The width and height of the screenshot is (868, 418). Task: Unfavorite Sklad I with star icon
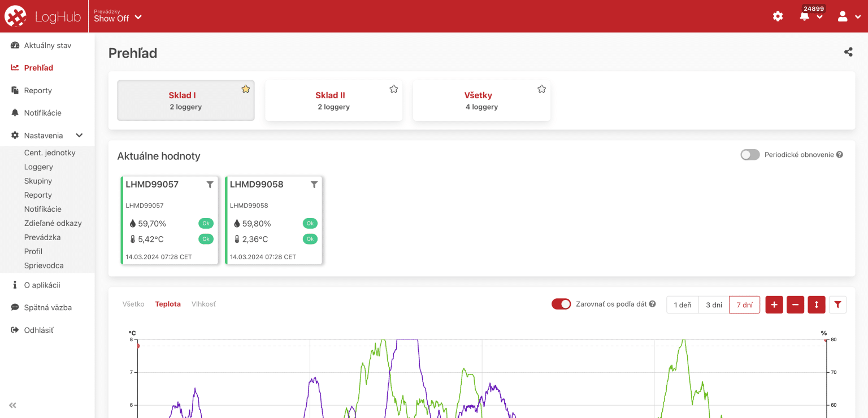(x=245, y=89)
